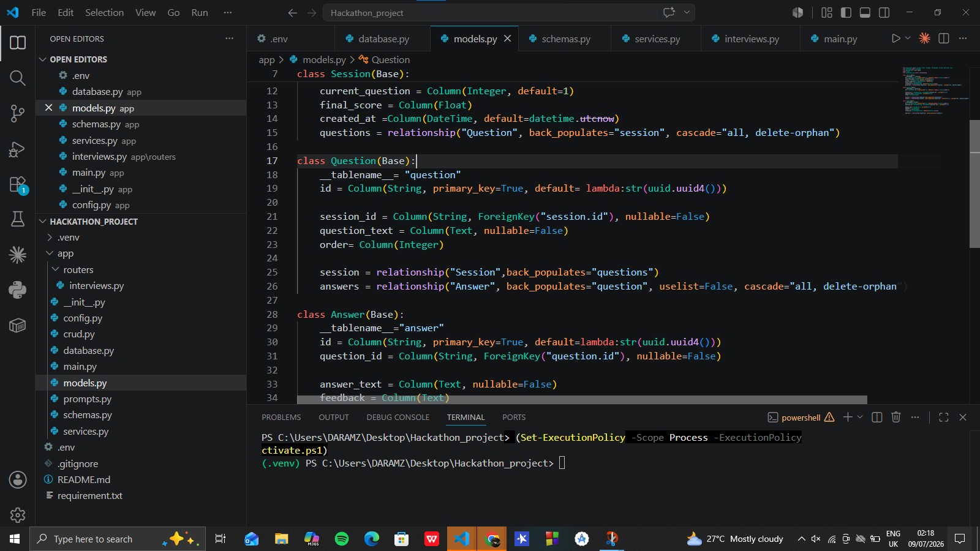Open the run button dropdown arrow
Viewport: 980px width, 551px height.
pyautogui.click(x=908, y=39)
